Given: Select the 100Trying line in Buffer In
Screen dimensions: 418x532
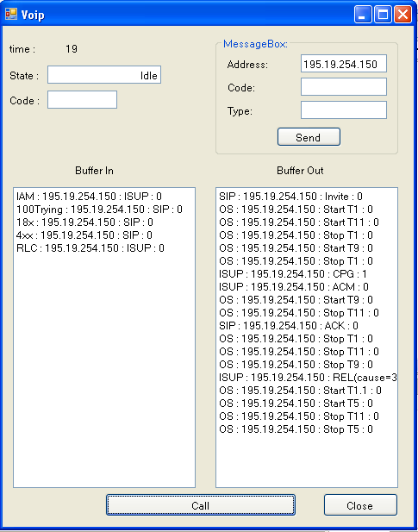Looking at the screenshot, I should pyautogui.click(x=99, y=210).
